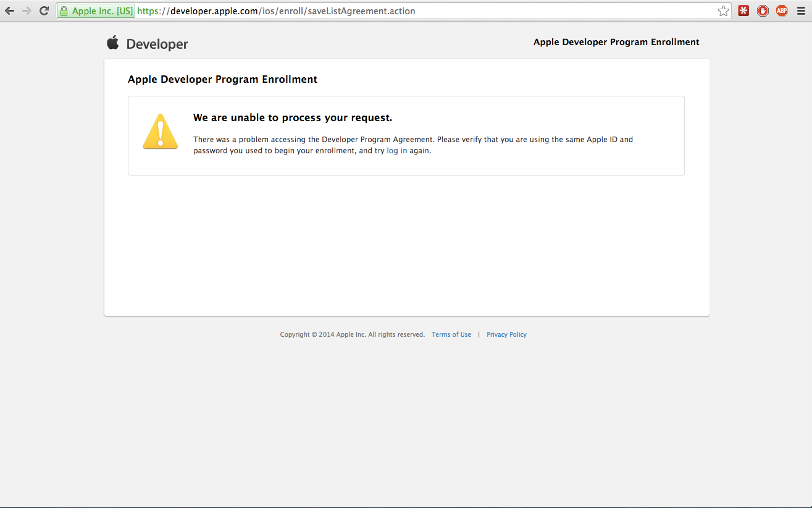This screenshot has width=812, height=508.
Task: Click the card heading Apple Developer Program Enrollment
Action: coord(222,79)
